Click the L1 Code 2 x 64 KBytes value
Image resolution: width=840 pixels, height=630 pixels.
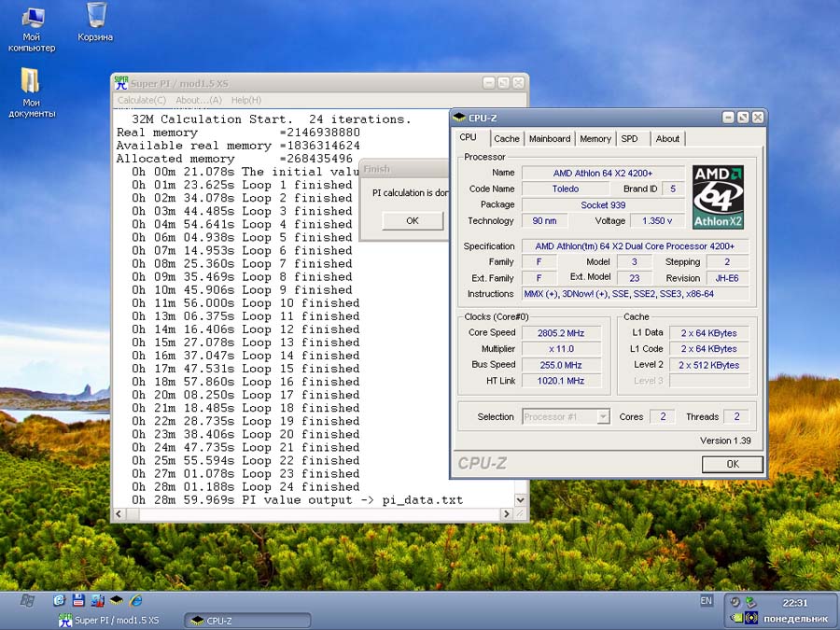click(x=708, y=349)
